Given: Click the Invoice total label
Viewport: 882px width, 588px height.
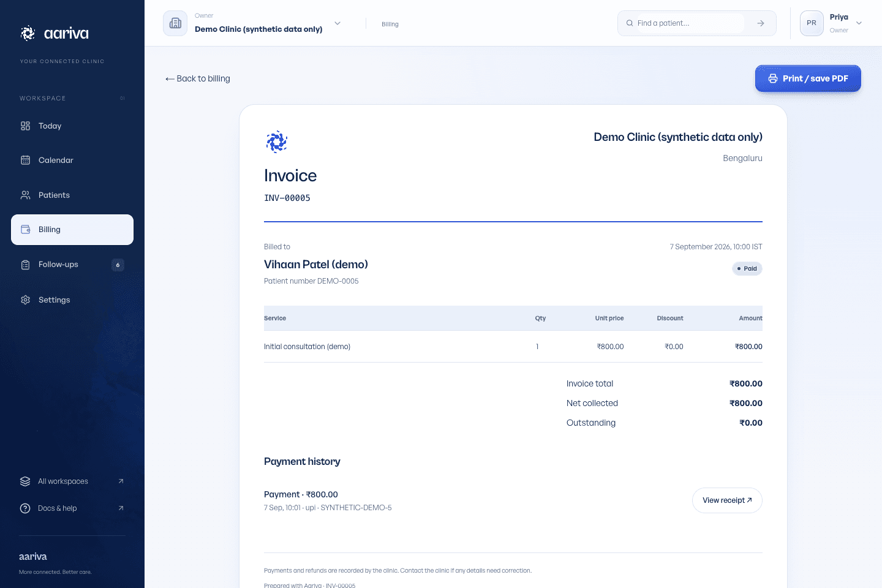Looking at the screenshot, I should (x=590, y=383).
